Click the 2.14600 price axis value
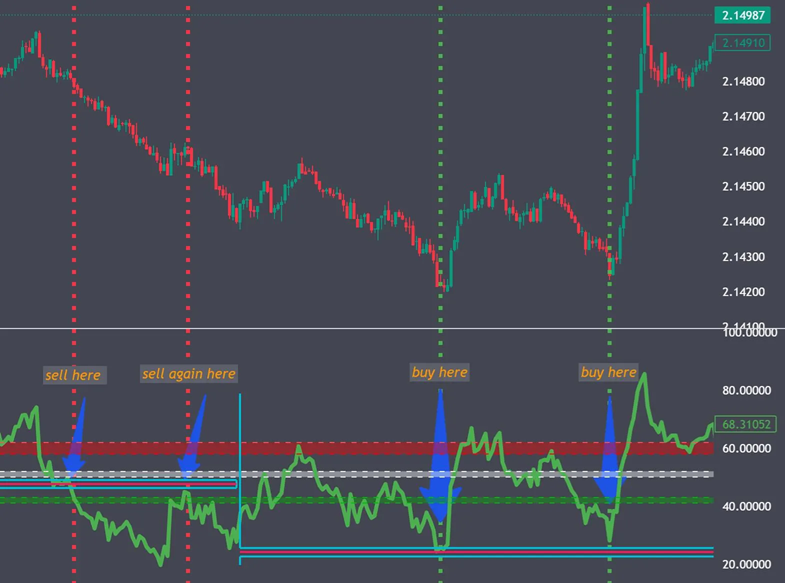This screenshot has height=583, width=785. 743,152
